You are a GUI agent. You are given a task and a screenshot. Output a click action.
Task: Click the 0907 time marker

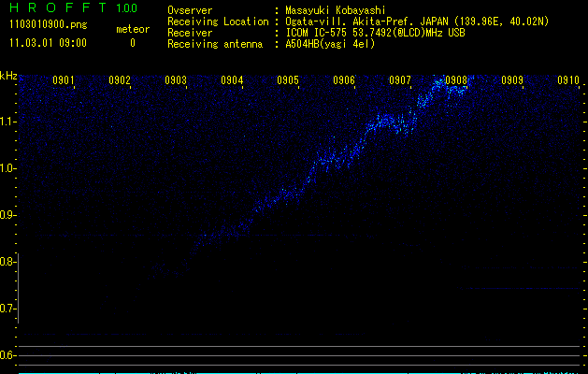point(400,80)
